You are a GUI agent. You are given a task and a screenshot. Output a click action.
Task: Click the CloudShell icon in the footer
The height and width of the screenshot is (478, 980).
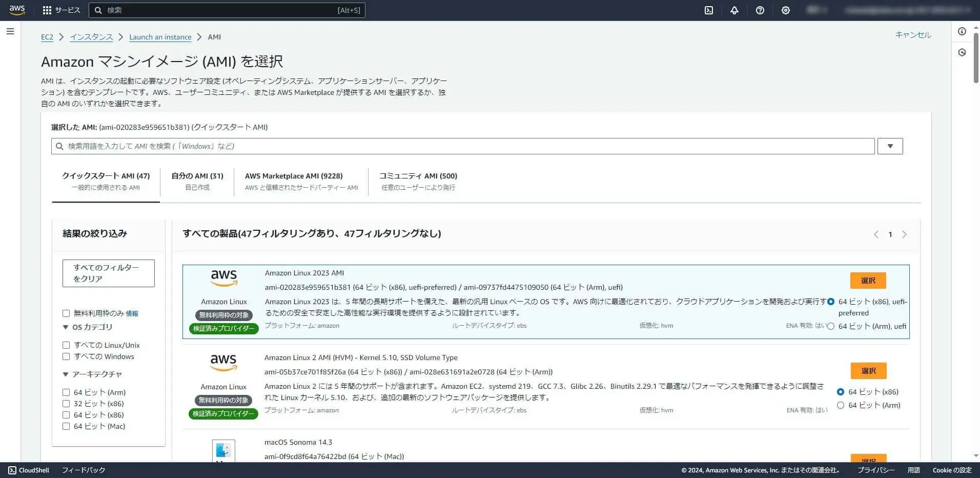pyautogui.click(x=12, y=470)
